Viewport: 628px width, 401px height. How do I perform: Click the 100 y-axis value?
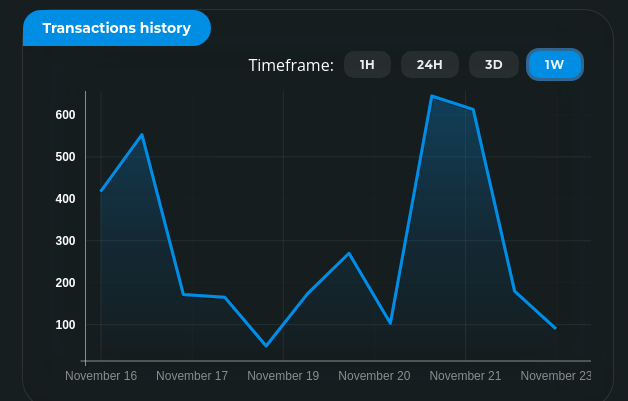click(65, 325)
